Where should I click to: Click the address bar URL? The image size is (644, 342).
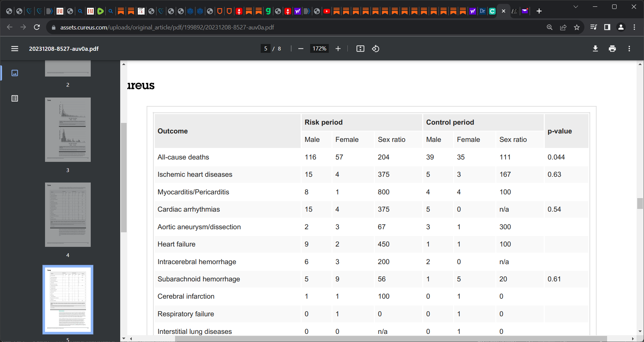pos(167,27)
